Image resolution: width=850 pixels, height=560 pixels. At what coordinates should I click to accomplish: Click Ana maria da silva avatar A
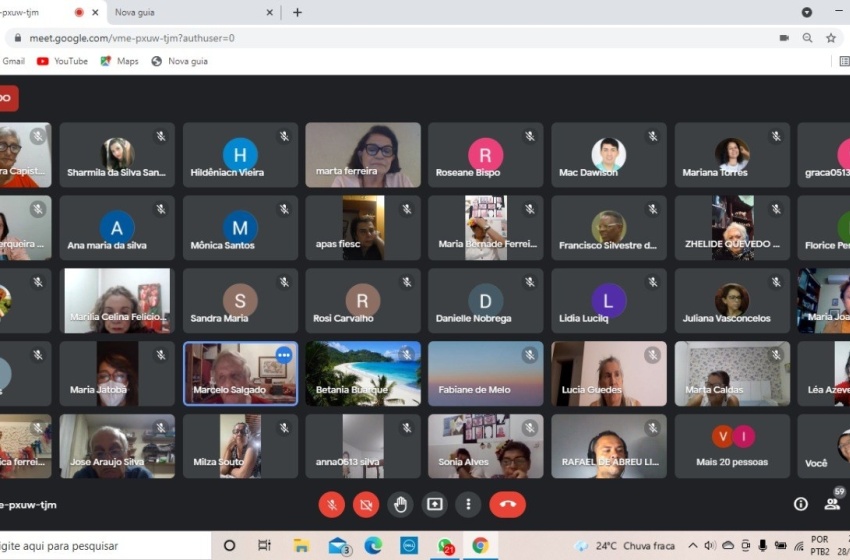pyautogui.click(x=117, y=228)
